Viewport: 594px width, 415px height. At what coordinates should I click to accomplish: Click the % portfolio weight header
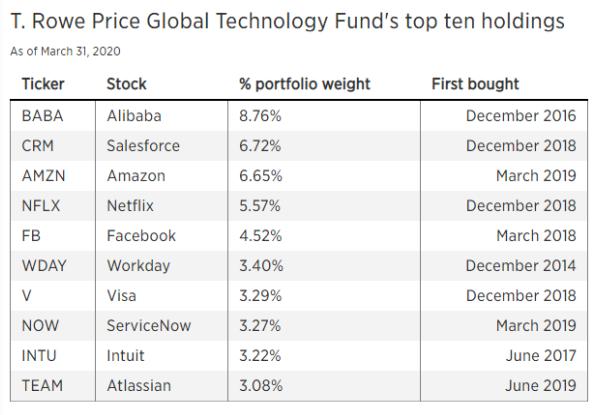coord(305,84)
